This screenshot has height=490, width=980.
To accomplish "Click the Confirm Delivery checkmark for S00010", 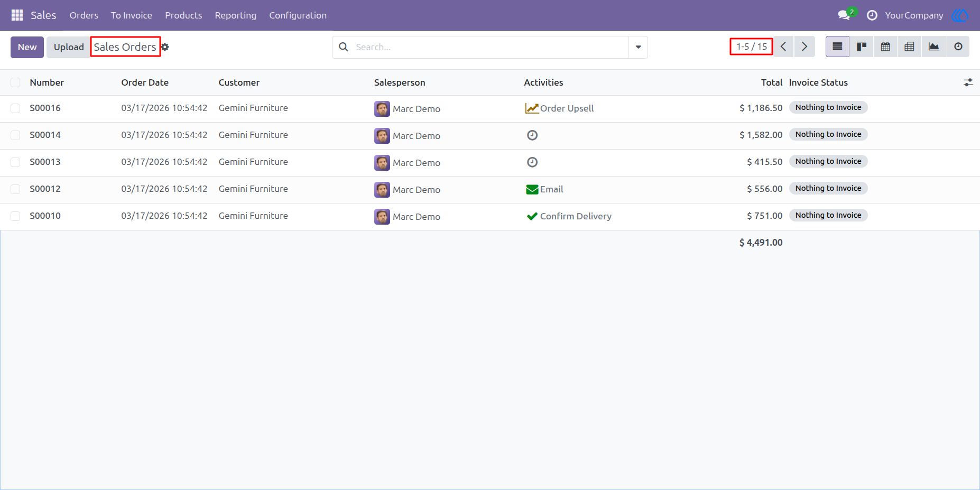I will point(532,216).
